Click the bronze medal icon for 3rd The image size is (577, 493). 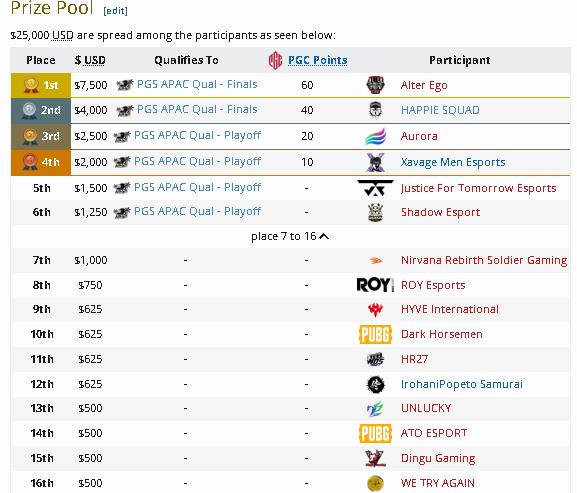tap(30, 136)
